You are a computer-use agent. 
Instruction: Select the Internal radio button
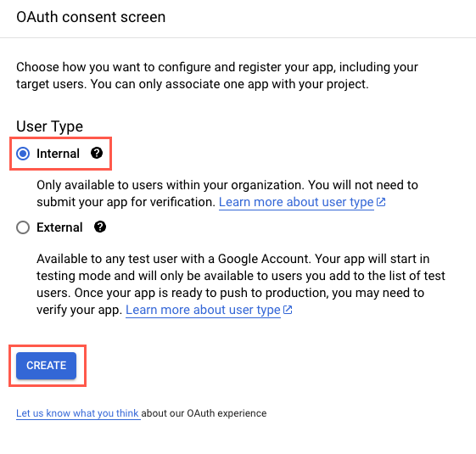coord(23,154)
